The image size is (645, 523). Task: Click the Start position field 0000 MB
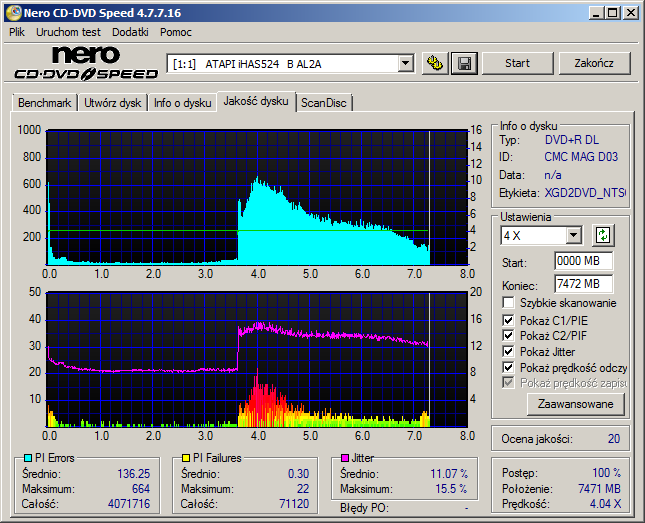point(583,261)
